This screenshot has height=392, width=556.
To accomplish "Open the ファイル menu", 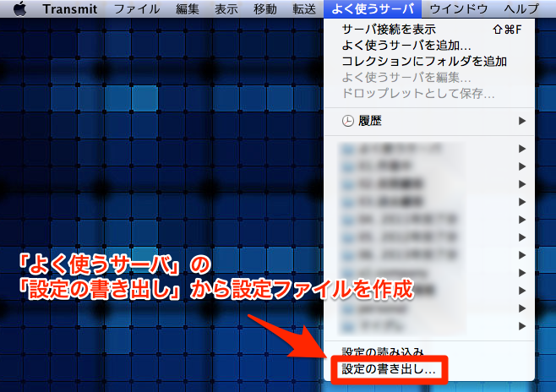I will point(136,8).
